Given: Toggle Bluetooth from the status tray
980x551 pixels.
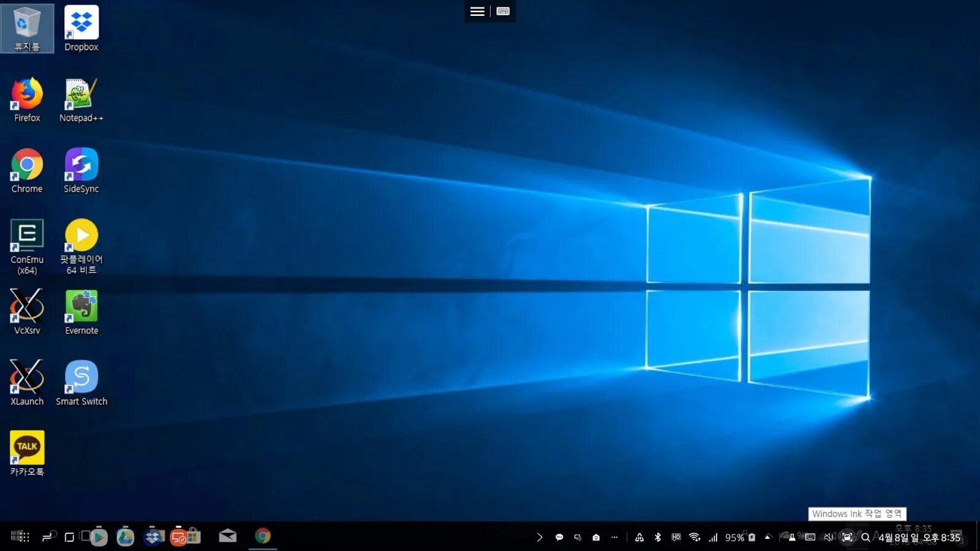Looking at the screenshot, I should point(658,537).
